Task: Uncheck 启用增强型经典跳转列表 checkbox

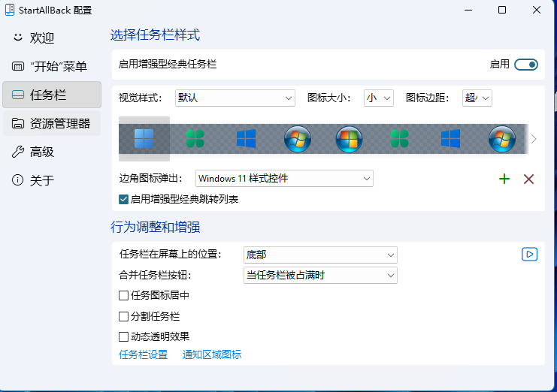Action: (x=124, y=200)
